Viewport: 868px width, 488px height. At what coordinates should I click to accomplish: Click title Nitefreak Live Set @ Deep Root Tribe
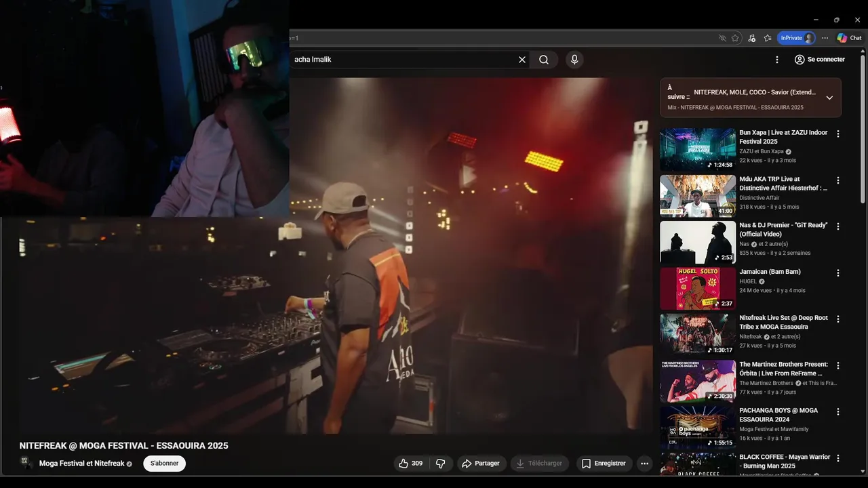[783, 323]
